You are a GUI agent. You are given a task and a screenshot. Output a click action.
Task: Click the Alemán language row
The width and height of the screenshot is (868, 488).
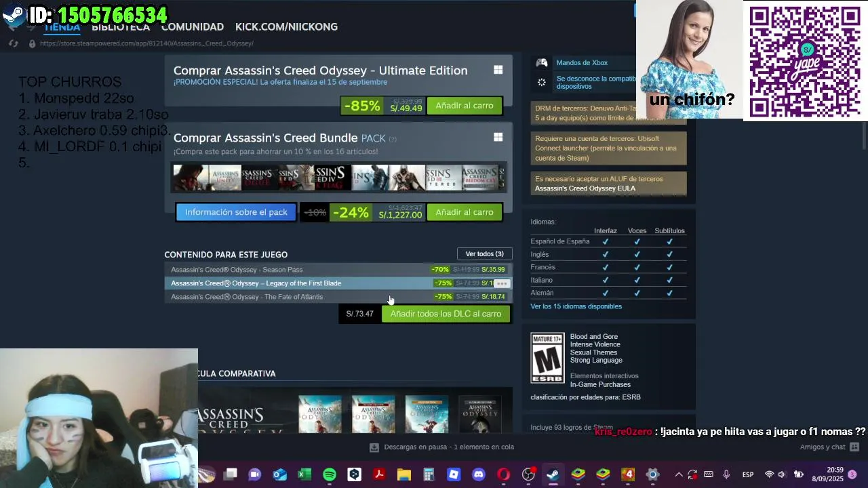click(608, 293)
